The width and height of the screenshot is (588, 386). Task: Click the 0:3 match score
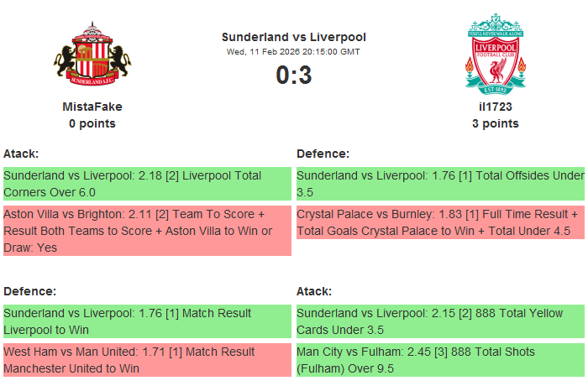[294, 76]
